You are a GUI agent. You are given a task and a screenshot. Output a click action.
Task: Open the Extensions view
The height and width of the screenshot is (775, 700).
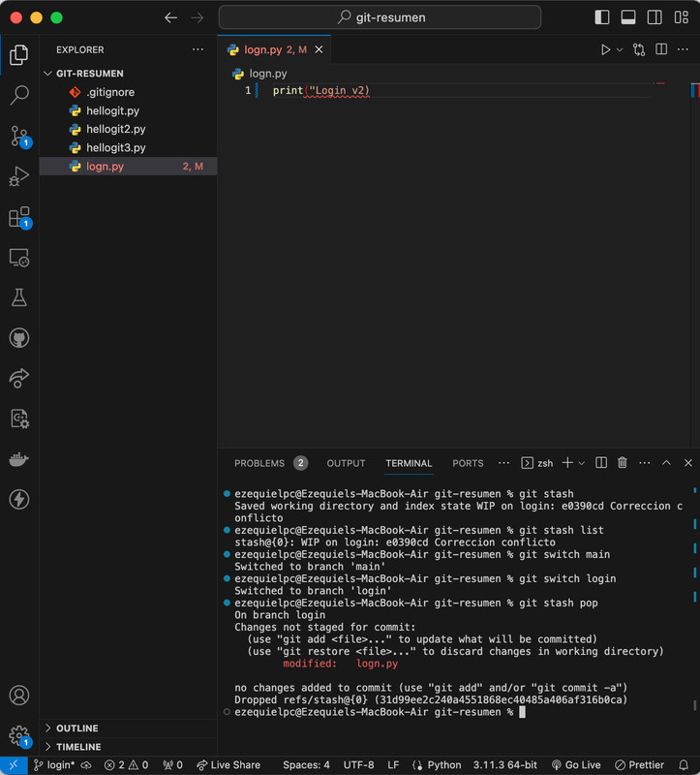click(19, 217)
